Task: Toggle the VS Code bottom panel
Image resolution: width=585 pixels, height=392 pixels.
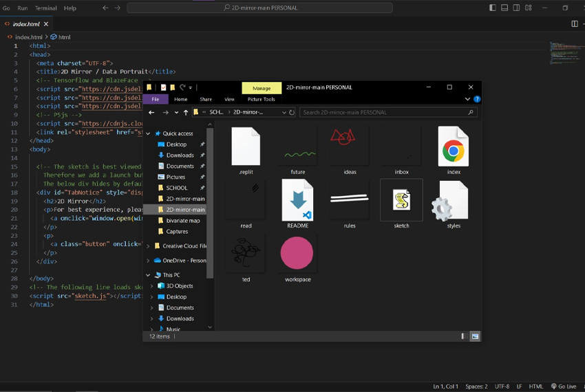Action: [505, 8]
